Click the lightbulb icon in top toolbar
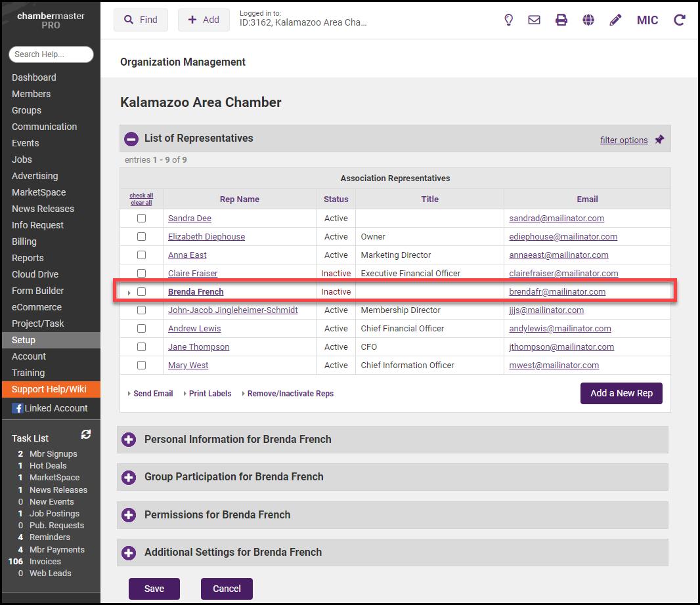Screen dimensions: 700x605 coord(508,20)
